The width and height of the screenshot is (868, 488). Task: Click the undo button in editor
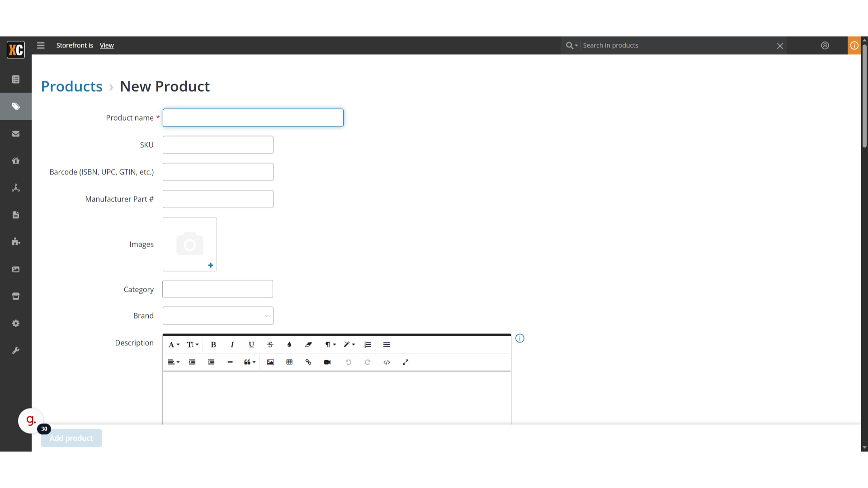(349, 362)
